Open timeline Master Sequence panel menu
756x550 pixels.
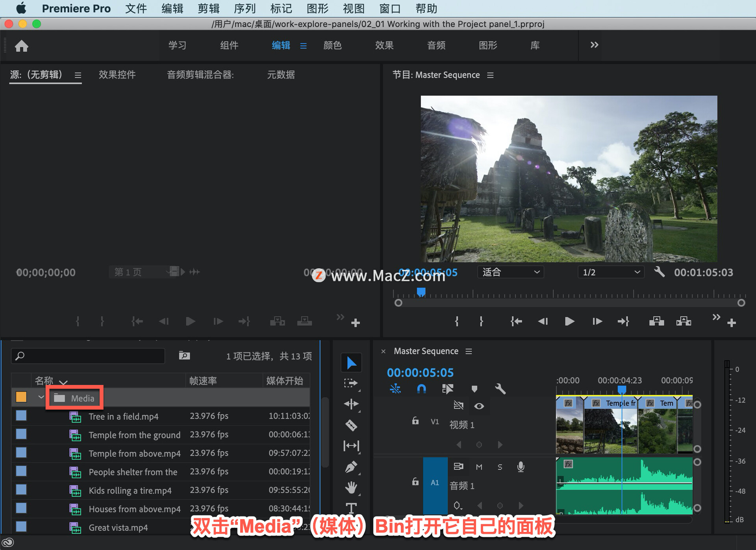click(x=469, y=351)
